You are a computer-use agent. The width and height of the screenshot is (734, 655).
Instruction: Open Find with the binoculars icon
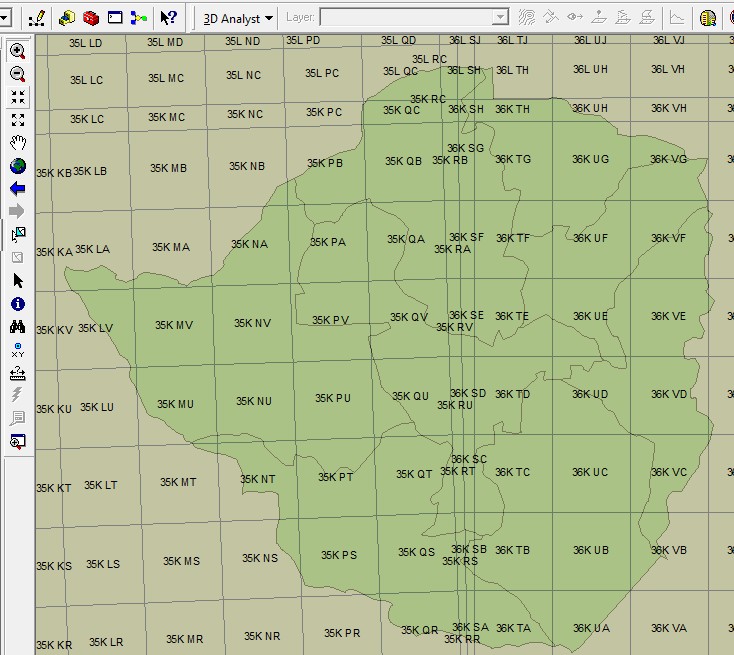point(17,327)
